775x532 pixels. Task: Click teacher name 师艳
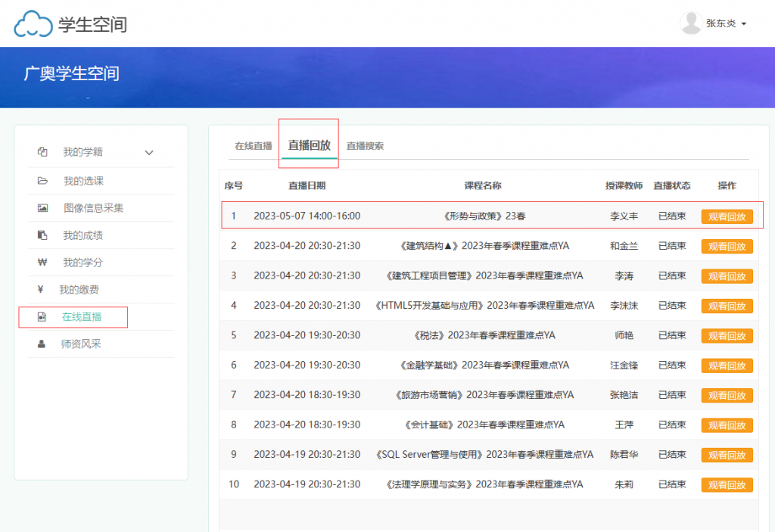coord(624,335)
